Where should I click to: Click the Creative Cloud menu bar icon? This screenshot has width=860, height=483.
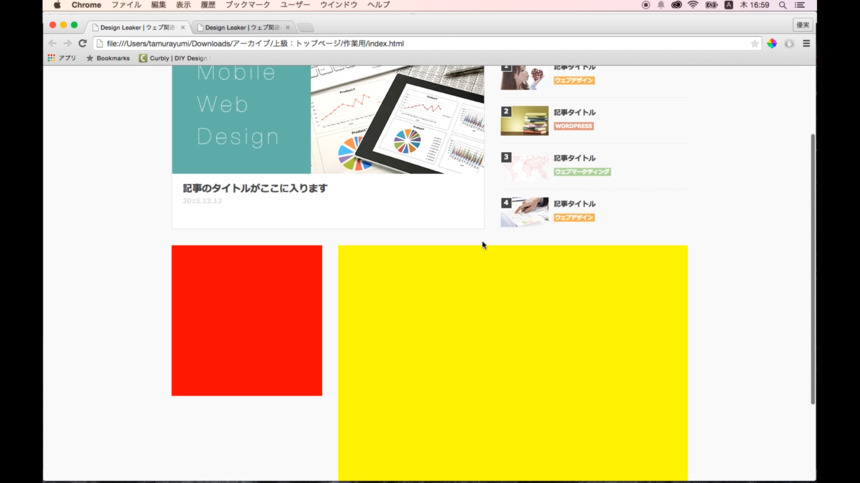coord(676,5)
